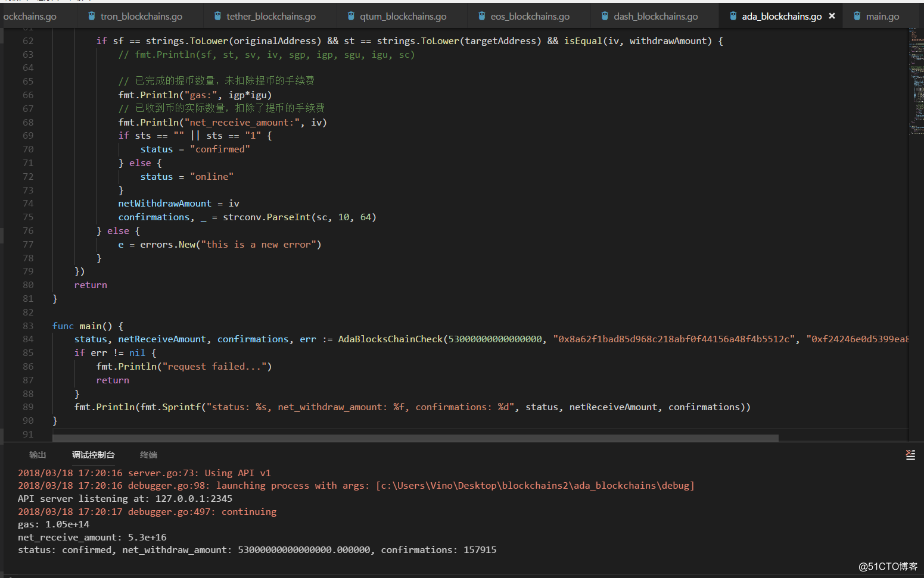The image size is (924, 578).
Task: Click the Go file icon on eos_blockchains.go tab
Action: (482, 16)
